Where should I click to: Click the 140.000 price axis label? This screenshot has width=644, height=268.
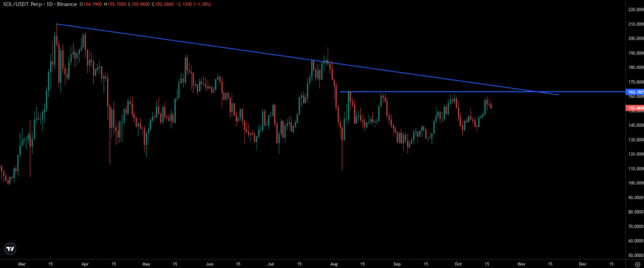[635, 125]
